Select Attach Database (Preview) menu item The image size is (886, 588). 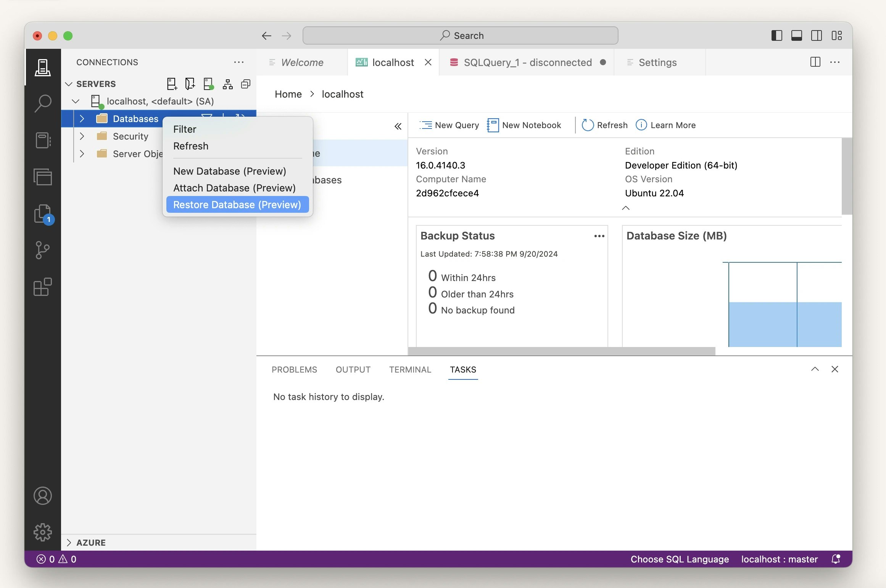click(x=237, y=188)
